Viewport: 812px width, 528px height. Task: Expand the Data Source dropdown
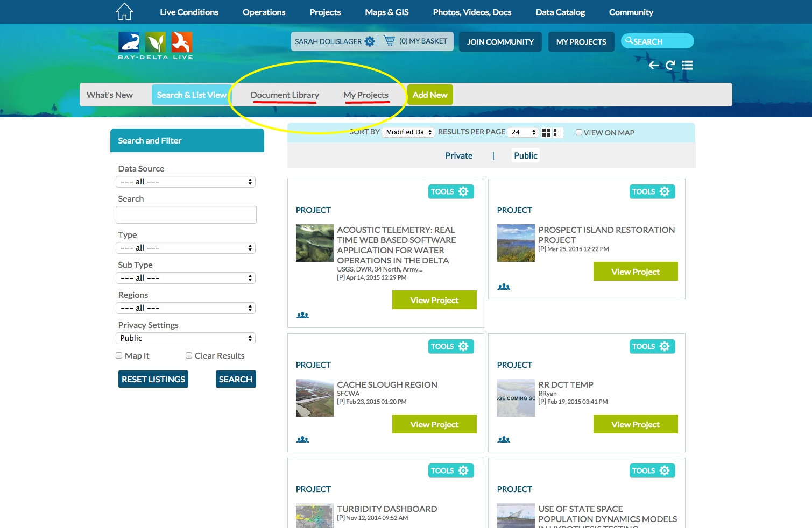186,182
